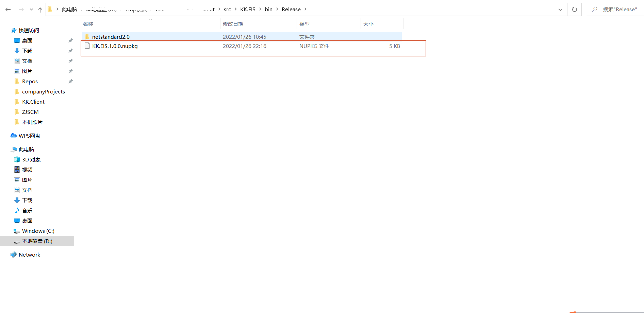Select Release in the breadcrumb path
Viewport: 644px width, 313px height.
pos(291,10)
